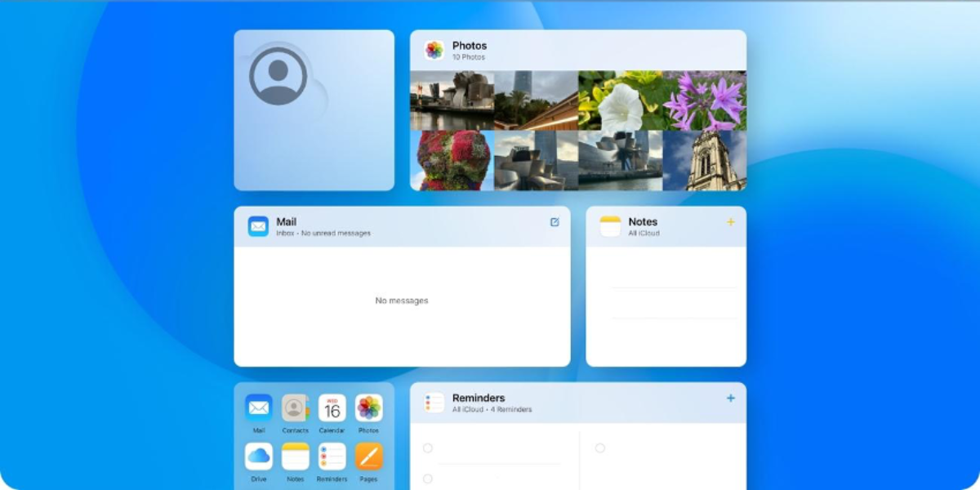Click the "10 Photos" subtitle
Screen dimensions: 980x490
point(469,57)
